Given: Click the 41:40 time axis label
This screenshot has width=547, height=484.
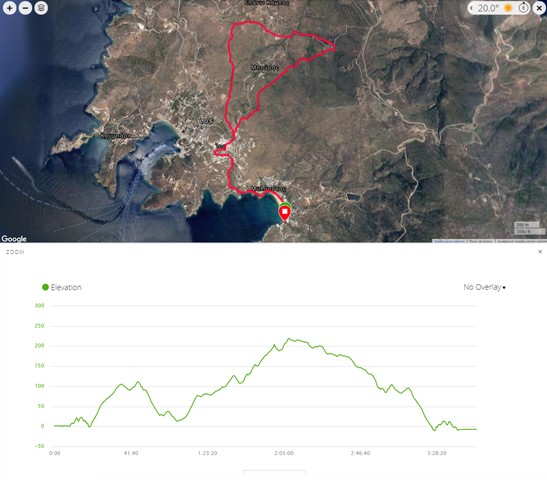Looking at the screenshot, I should click(131, 453).
